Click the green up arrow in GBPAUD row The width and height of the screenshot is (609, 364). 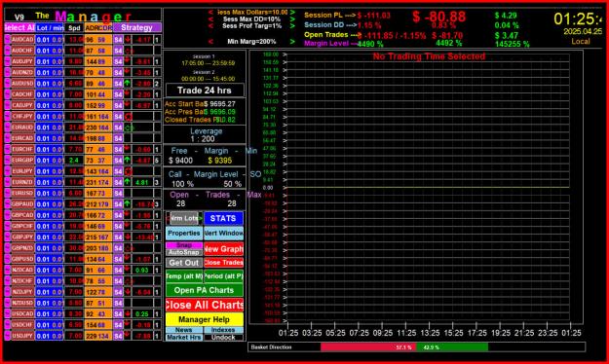pos(128,203)
